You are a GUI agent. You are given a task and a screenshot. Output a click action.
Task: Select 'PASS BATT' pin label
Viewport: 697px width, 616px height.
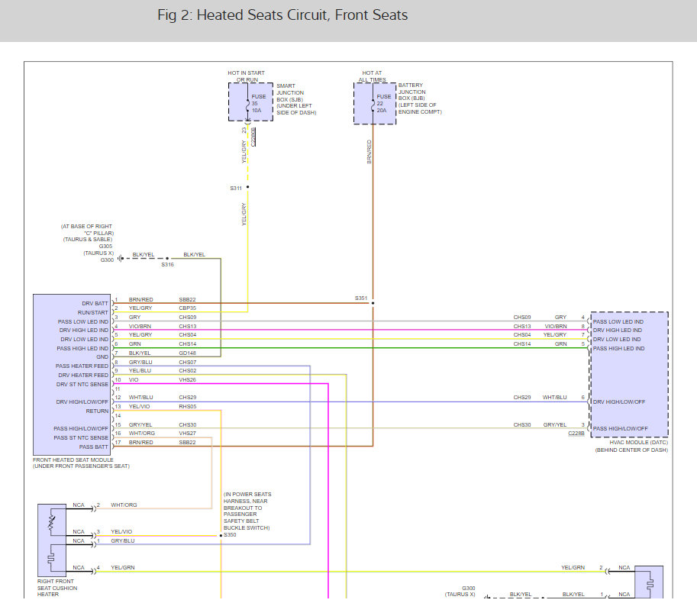(93, 447)
